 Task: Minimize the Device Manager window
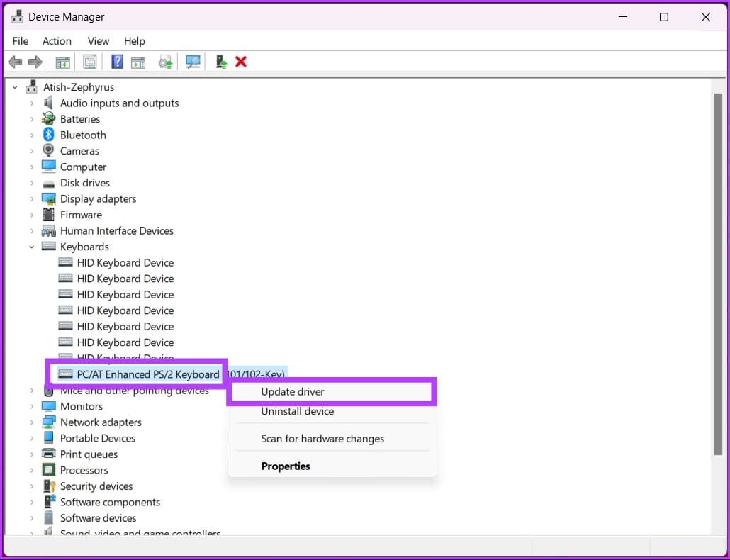[623, 17]
